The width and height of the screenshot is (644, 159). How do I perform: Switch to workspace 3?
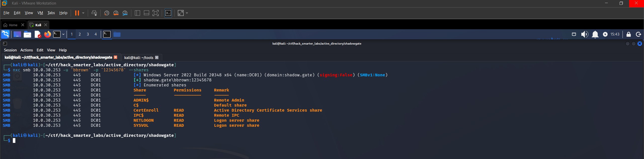click(x=88, y=34)
